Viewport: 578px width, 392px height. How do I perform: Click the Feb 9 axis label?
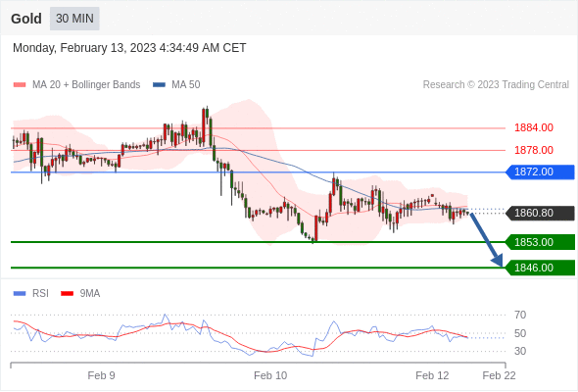(x=101, y=375)
